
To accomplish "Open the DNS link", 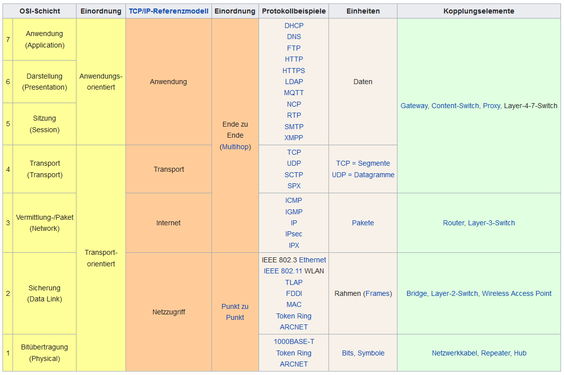I will coord(294,37).
